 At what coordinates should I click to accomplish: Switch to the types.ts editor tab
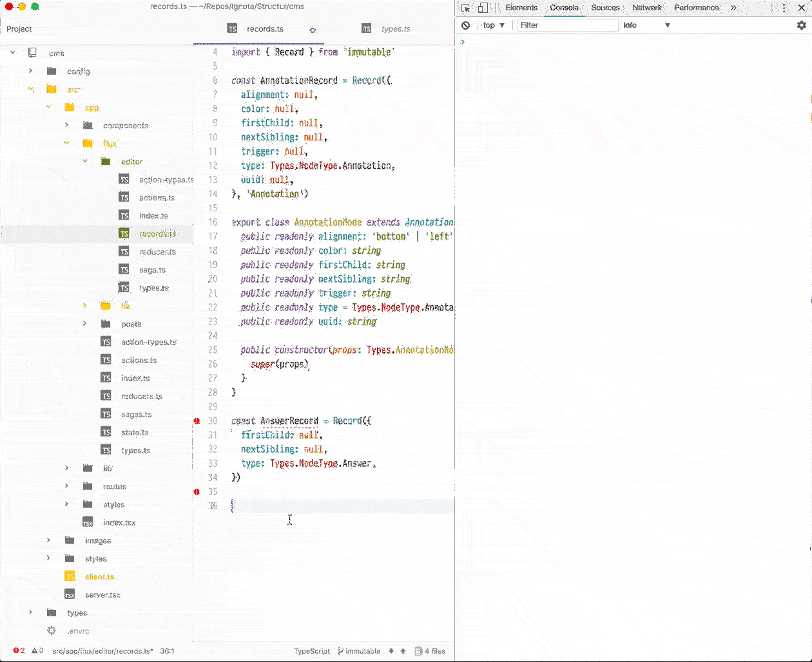[396, 28]
